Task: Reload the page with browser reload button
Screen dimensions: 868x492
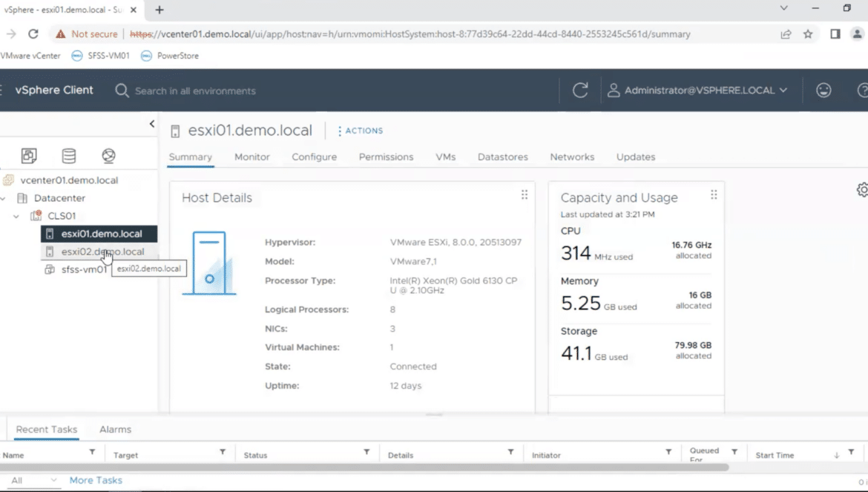Action: click(33, 33)
